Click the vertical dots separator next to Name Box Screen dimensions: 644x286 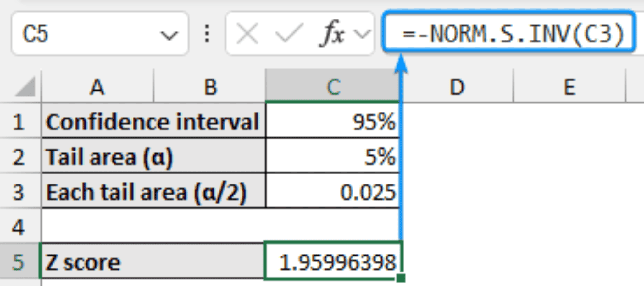pos(207,32)
